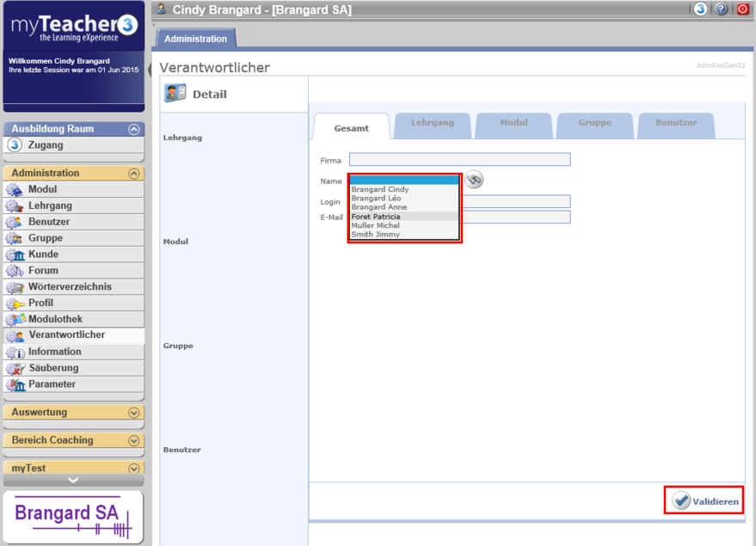Click the Firma input field
The height and width of the screenshot is (546, 756).
[459, 160]
